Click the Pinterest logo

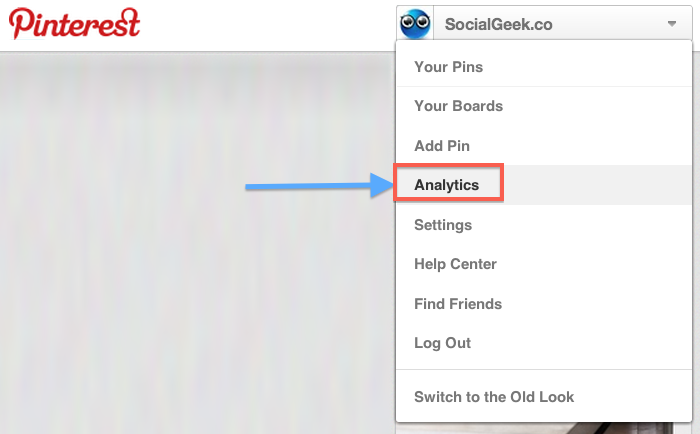coord(75,23)
